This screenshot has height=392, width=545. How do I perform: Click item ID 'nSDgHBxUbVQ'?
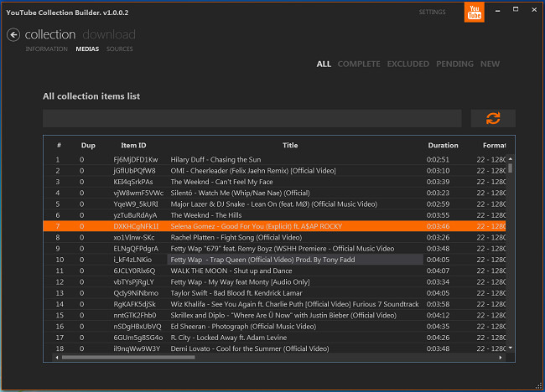click(x=138, y=327)
